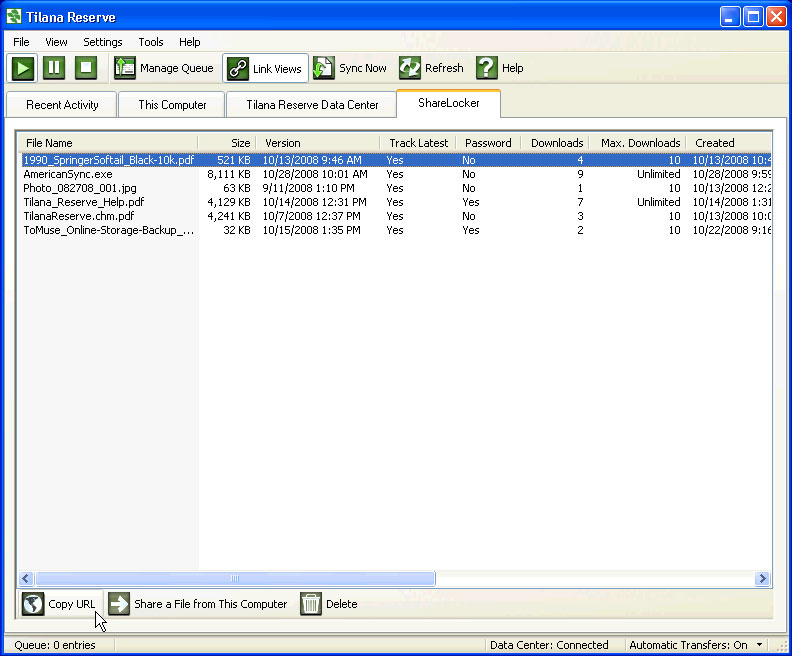The image size is (792, 656).
Task: Select the AmericanSync.exe file row
Action: coord(68,174)
